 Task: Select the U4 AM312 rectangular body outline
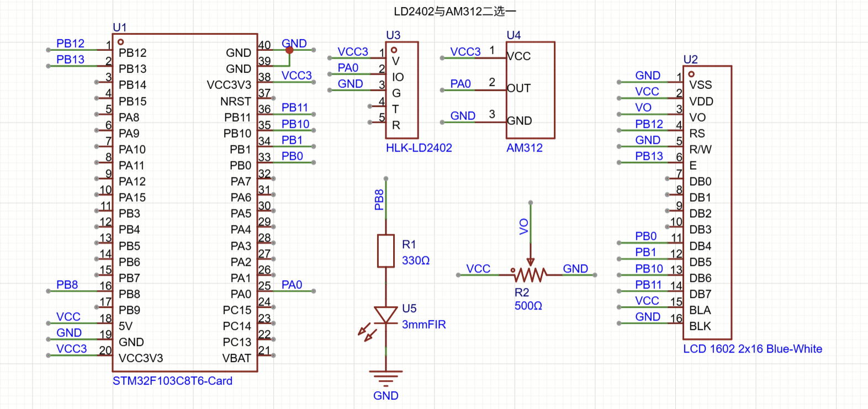531,90
